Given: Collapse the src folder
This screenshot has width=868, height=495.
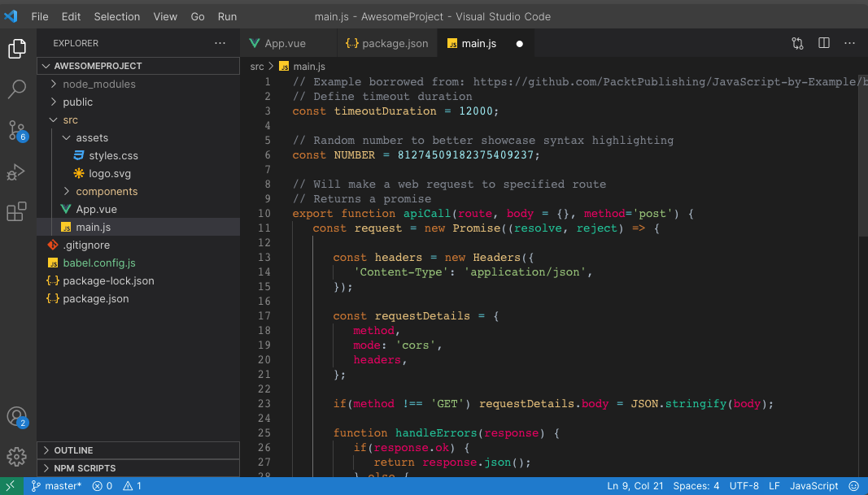Looking at the screenshot, I should pyautogui.click(x=138, y=119).
